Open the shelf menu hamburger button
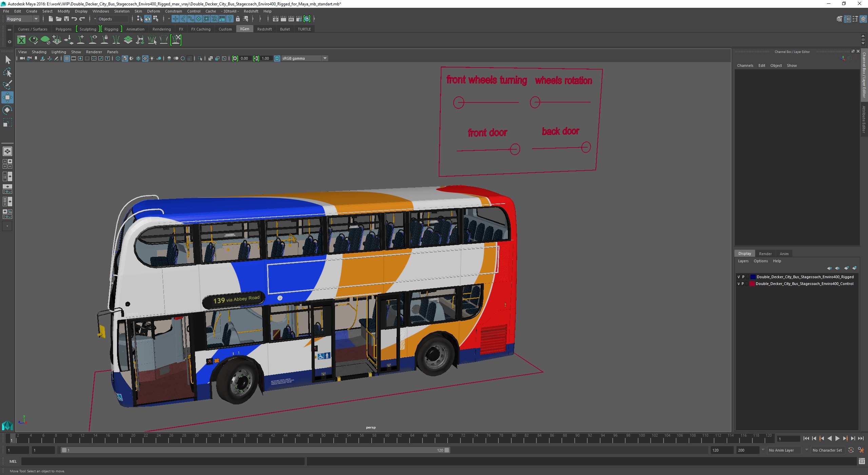 pos(9,30)
